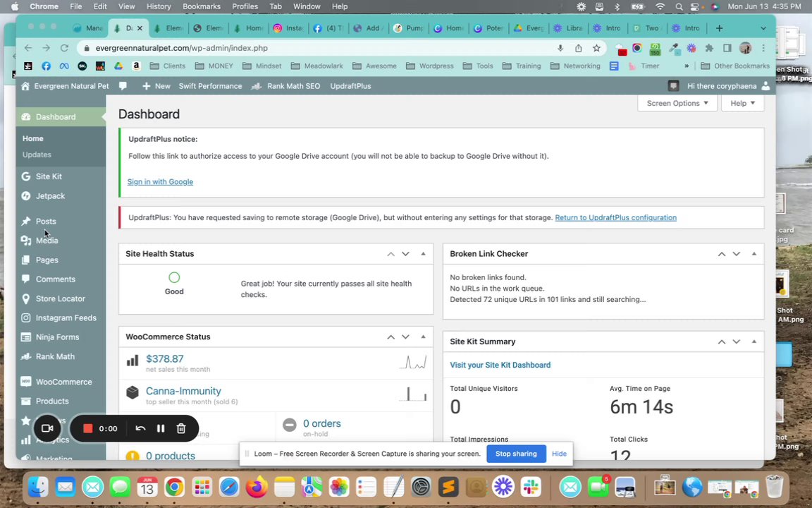The image size is (812, 508).
Task: Open Slack from the Dock
Action: (531, 488)
